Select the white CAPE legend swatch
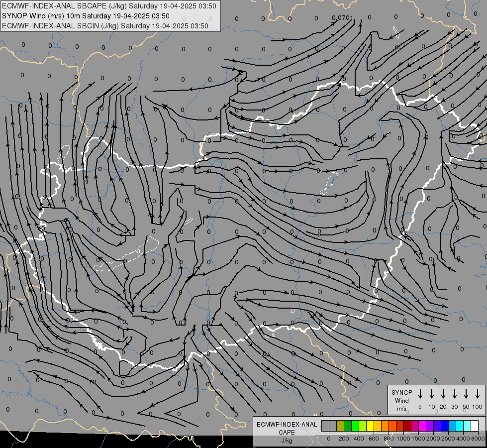This screenshot has height=448, width=487. tap(475, 426)
